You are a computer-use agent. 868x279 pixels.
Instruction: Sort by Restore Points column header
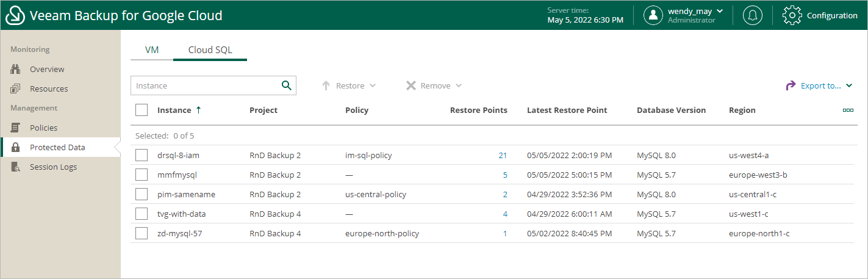479,111
